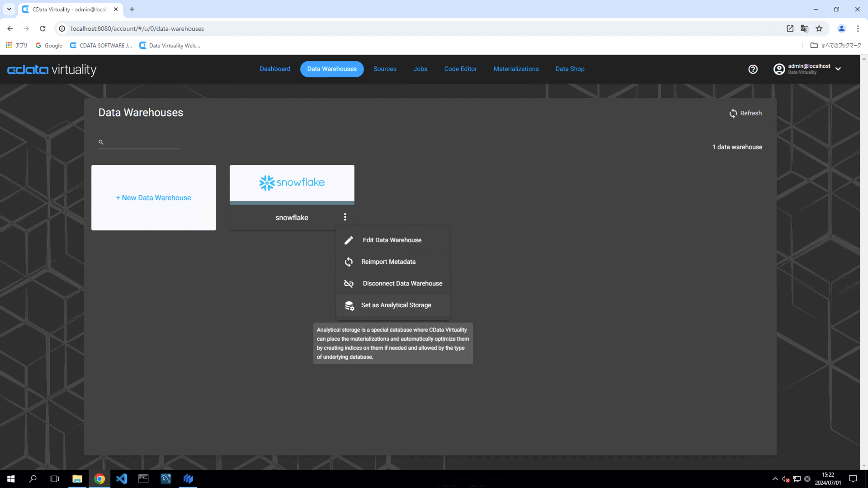Expand the admin@localhost account dropdown
The image size is (868, 488).
838,69
